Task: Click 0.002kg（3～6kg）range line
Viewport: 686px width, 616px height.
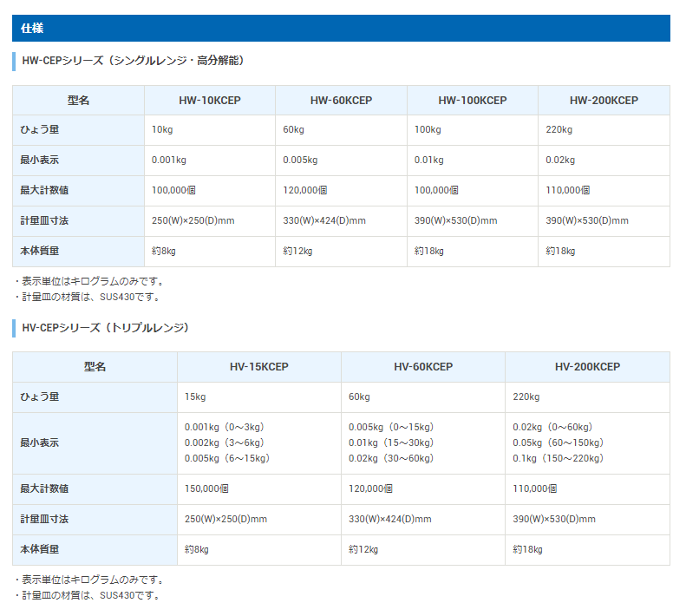Action: (x=225, y=442)
